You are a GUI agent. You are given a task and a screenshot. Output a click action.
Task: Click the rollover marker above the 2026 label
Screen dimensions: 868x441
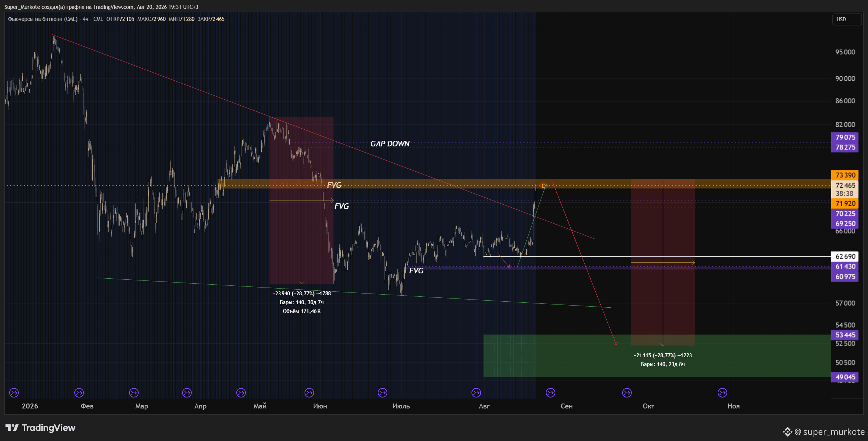coord(14,393)
